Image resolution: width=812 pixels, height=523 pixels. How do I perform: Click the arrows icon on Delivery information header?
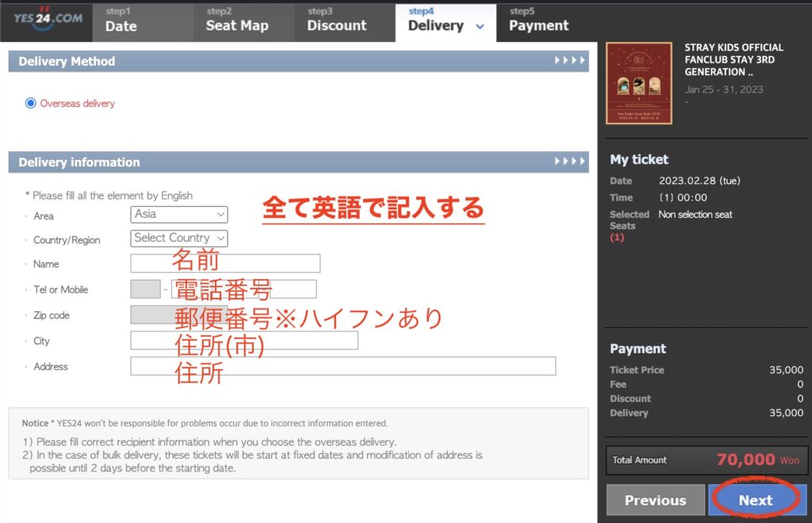click(569, 162)
